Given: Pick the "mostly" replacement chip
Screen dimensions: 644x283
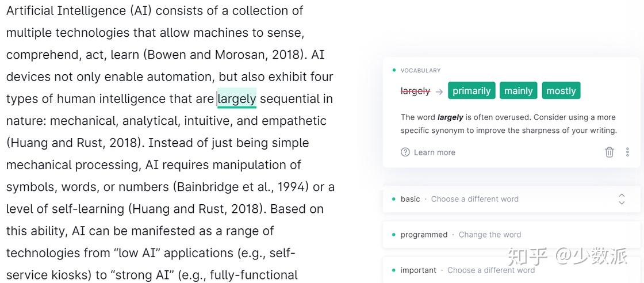Looking at the screenshot, I should (x=561, y=91).
